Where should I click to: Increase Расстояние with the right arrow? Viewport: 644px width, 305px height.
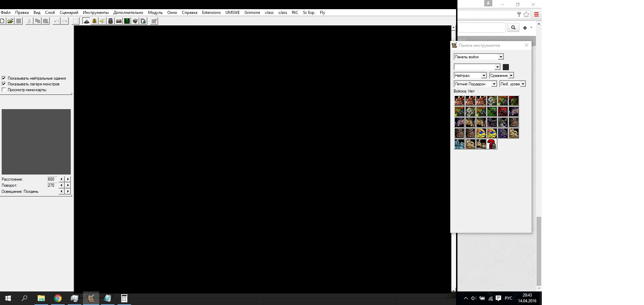[x=68, y=179]
